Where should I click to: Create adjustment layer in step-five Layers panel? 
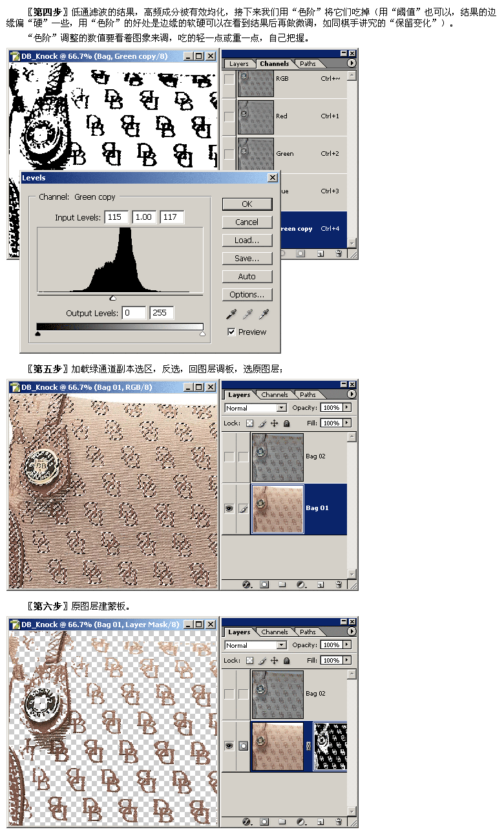(301, 584)
